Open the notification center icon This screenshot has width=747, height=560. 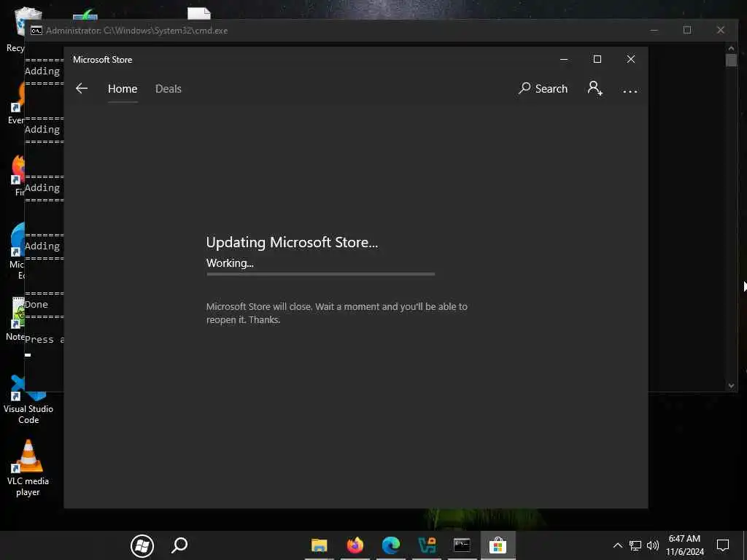(723, 545)
